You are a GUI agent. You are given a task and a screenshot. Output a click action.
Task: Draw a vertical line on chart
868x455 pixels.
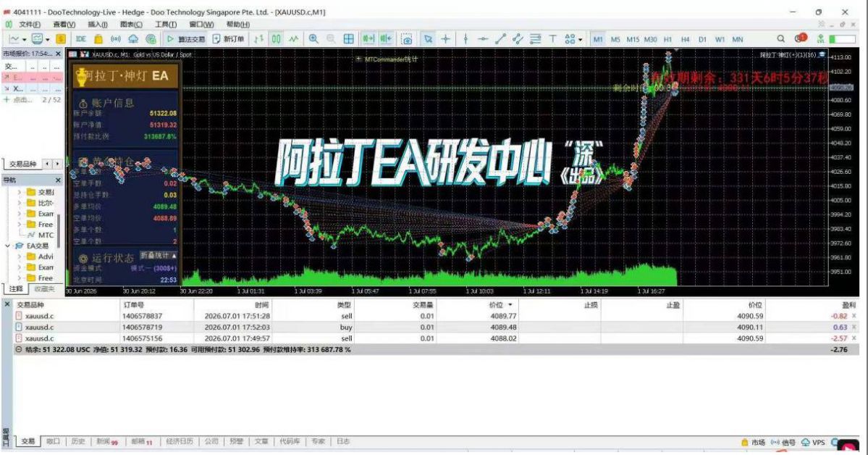pos(465,39)
